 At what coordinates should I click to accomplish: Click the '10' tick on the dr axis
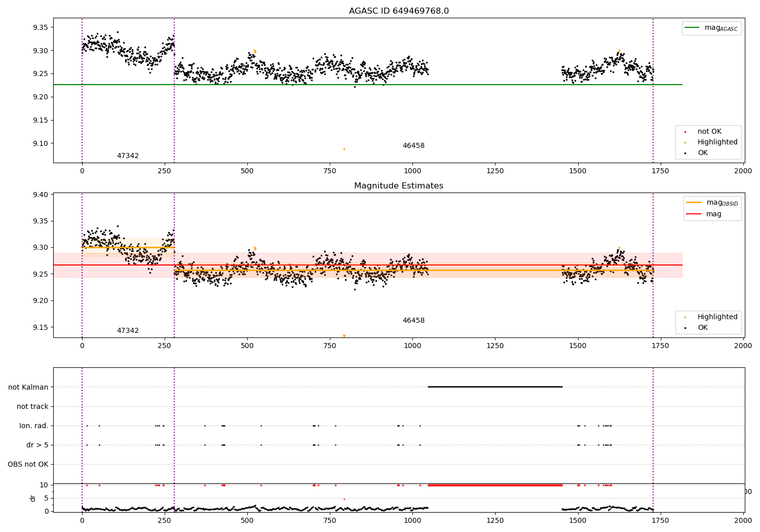[x=44, y=485]
